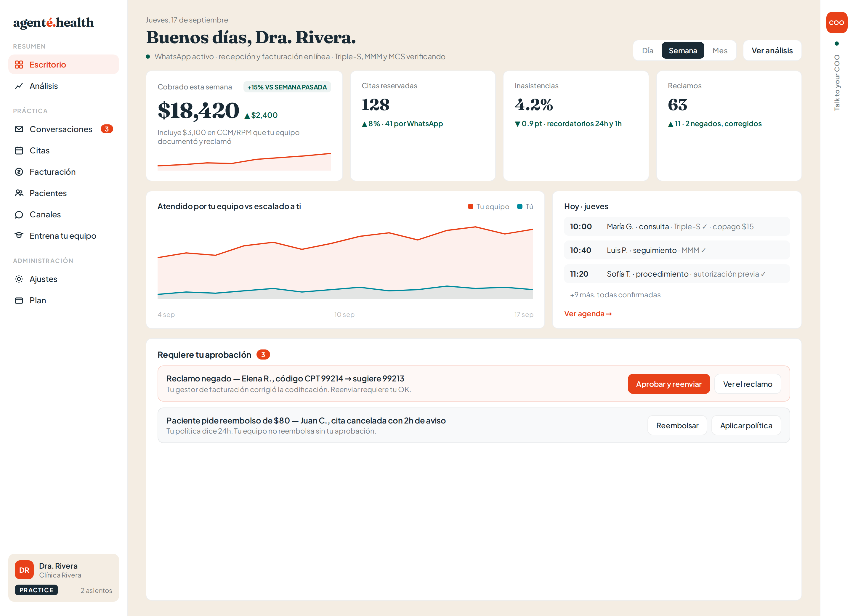Open Escritorio in the sidebar
853x616 pixels.
click(64, 65)
